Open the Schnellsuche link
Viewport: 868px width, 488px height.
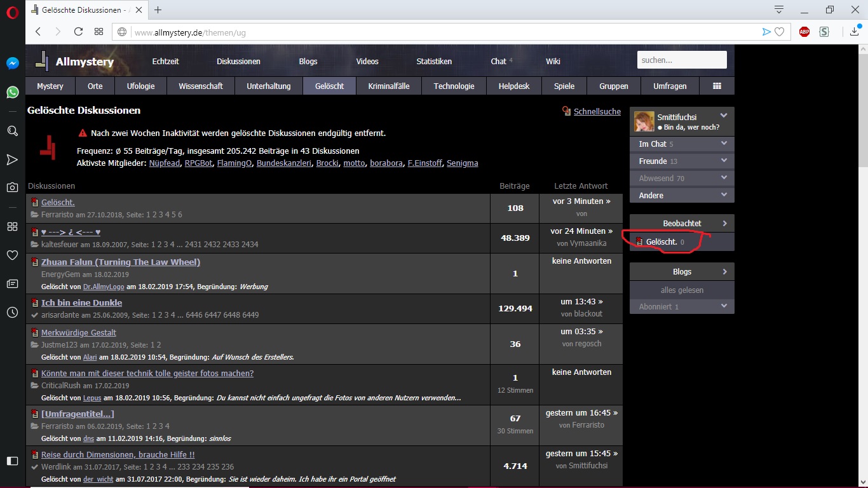tap(597, 111)
